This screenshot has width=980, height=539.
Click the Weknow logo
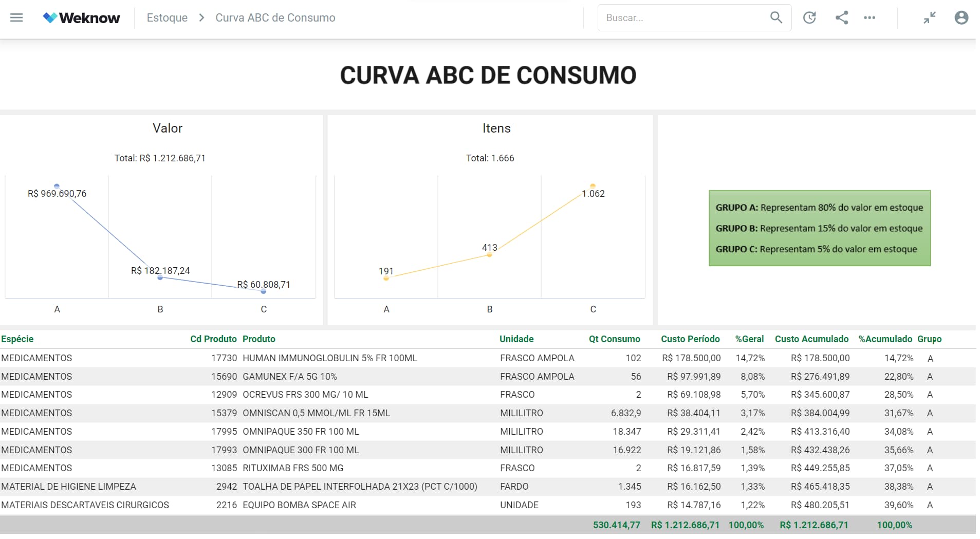pos(81,17)
